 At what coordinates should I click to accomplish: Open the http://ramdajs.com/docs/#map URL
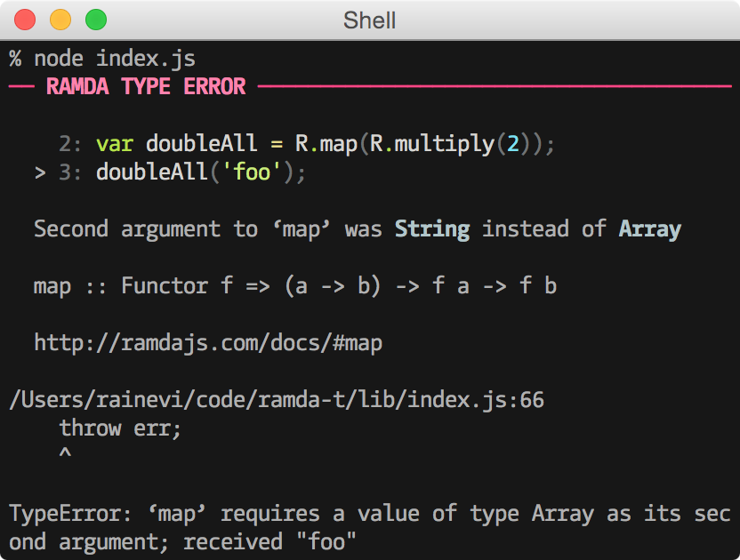pyautogui.click(x=208, y=343)
